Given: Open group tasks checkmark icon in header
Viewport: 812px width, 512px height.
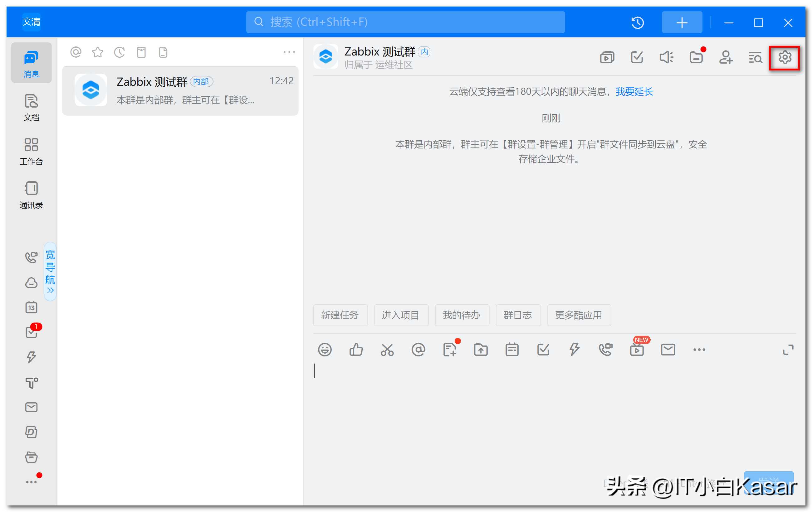Looking at the screenshot, I should tap(637, 57).
